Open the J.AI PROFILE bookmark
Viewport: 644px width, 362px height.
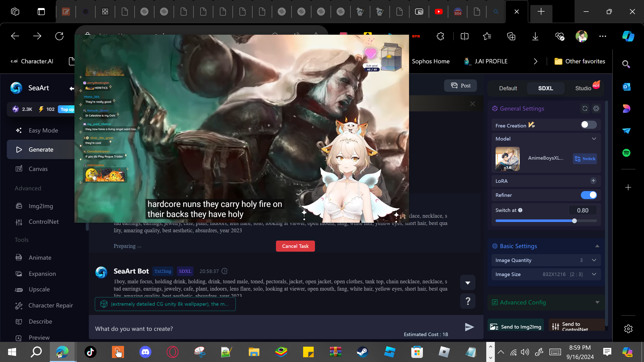486,61
